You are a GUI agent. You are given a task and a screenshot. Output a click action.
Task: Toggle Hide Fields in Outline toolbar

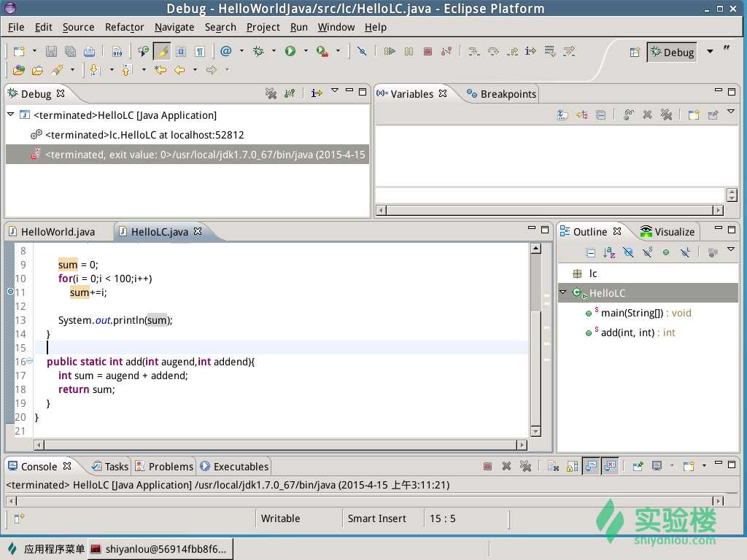[x=628, y=252]
